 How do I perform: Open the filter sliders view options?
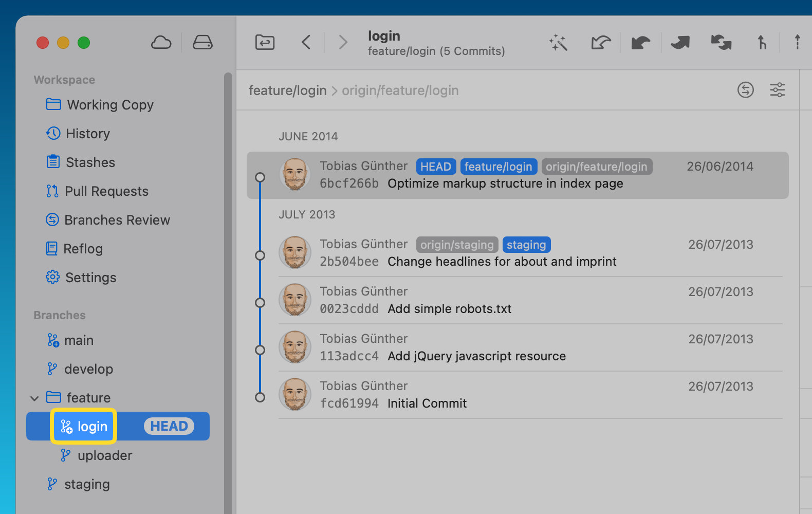pos(777,90)
